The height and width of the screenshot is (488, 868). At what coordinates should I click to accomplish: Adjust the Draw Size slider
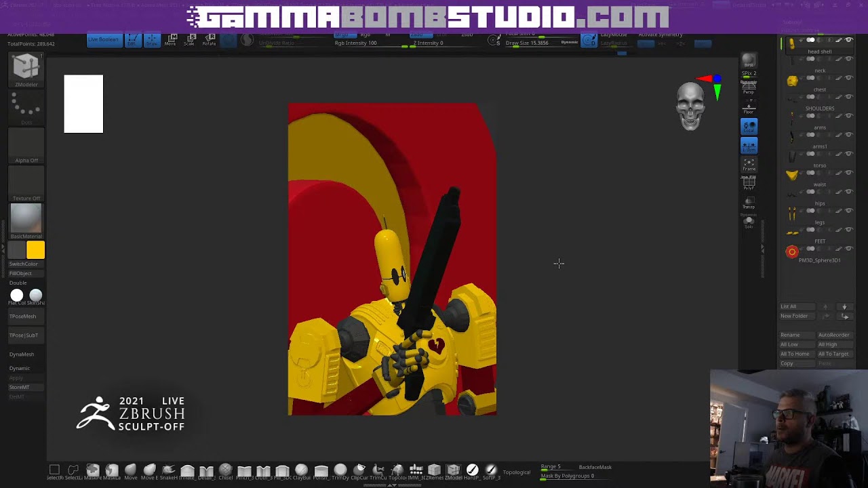tap(542, 43)
